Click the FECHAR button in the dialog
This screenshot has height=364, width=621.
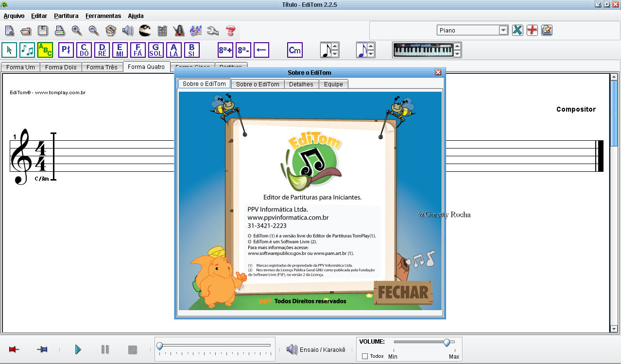[402, 293]
